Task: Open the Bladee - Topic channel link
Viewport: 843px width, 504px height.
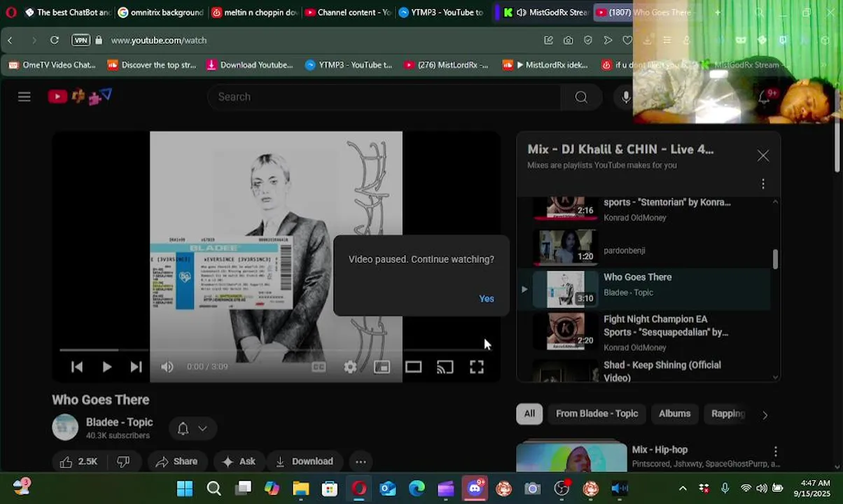Action: (119, 422)
